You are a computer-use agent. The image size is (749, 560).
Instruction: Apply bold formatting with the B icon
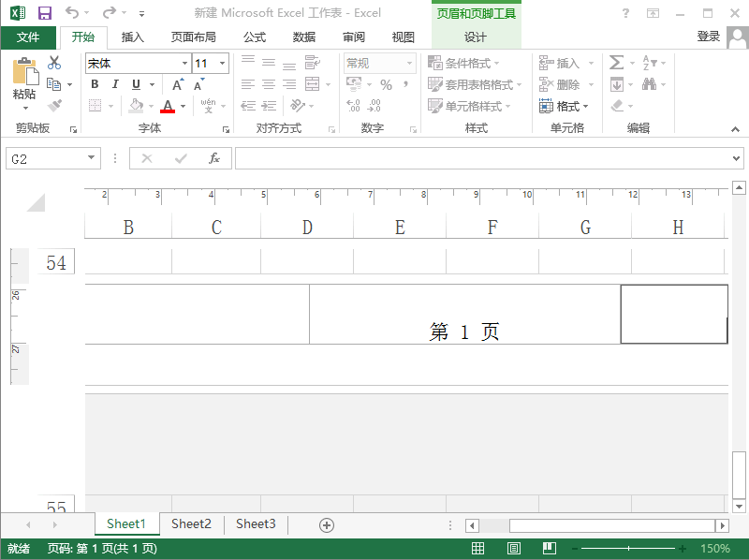(94, 84)
